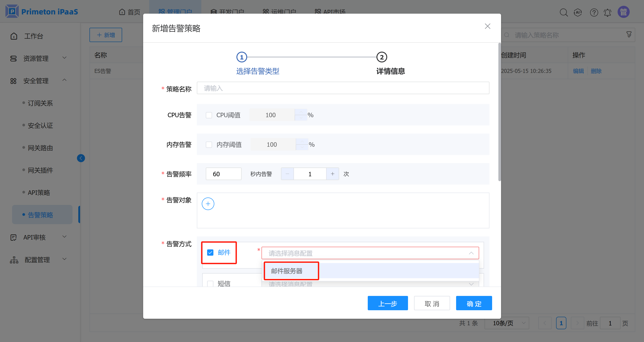Click the 上一步 button
Screen dimensions: 644x342
[x=387, y=303]
